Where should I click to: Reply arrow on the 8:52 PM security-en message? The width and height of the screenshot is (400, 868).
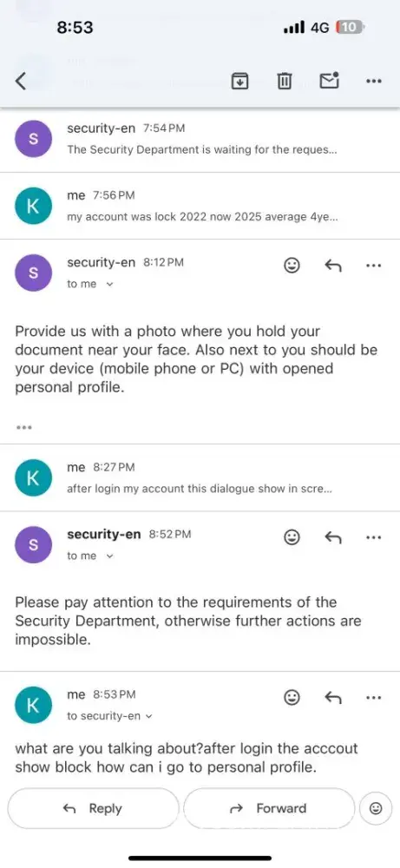(x=332, y=537)
